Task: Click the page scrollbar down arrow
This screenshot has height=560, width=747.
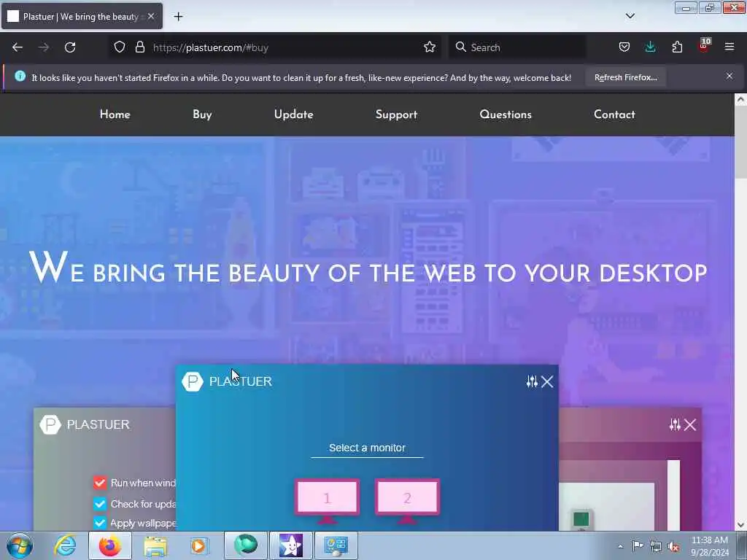Action: [x=740, y=525]
